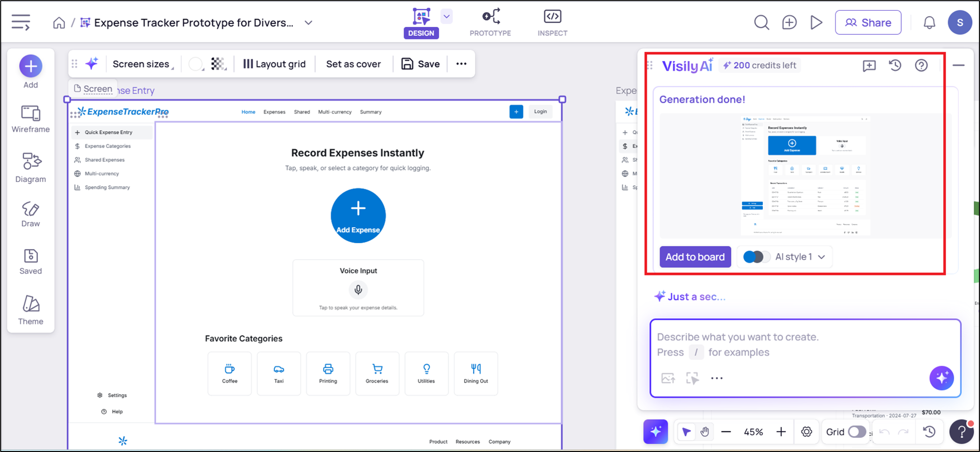Switch to the PROTOTYPE tab

(x=490, y=23)
